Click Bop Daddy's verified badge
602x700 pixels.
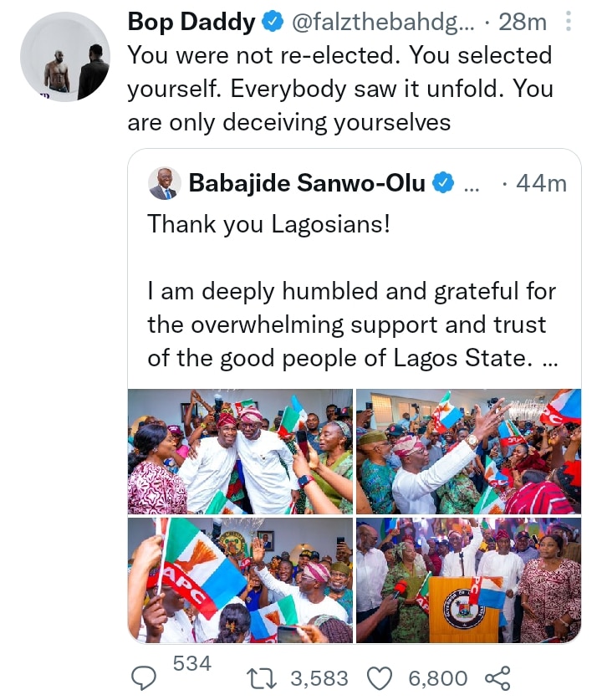click(x=273, y=23)
